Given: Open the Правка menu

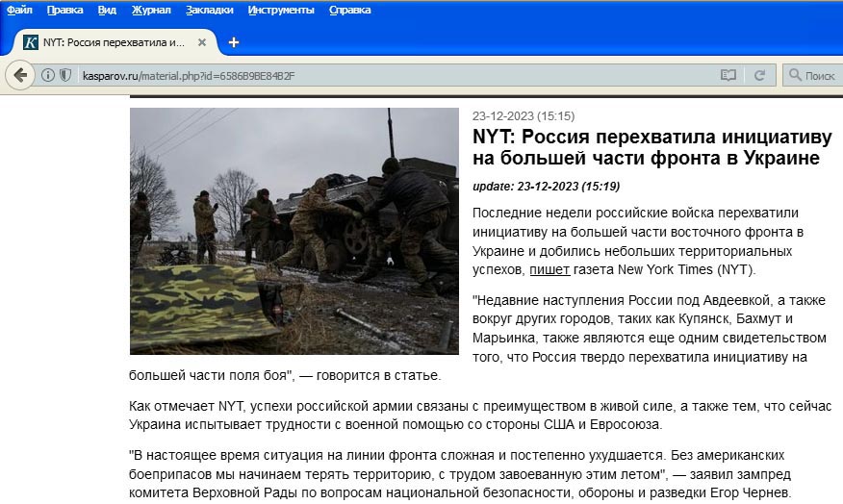Looking at the screenshot, I should point(64,10).
